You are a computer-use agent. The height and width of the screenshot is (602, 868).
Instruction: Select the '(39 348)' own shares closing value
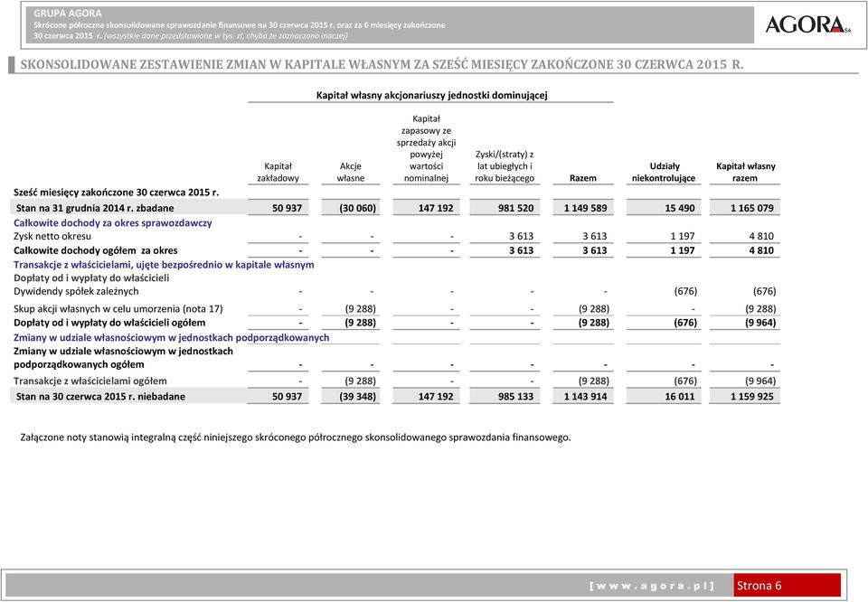(x=358, y=396)
